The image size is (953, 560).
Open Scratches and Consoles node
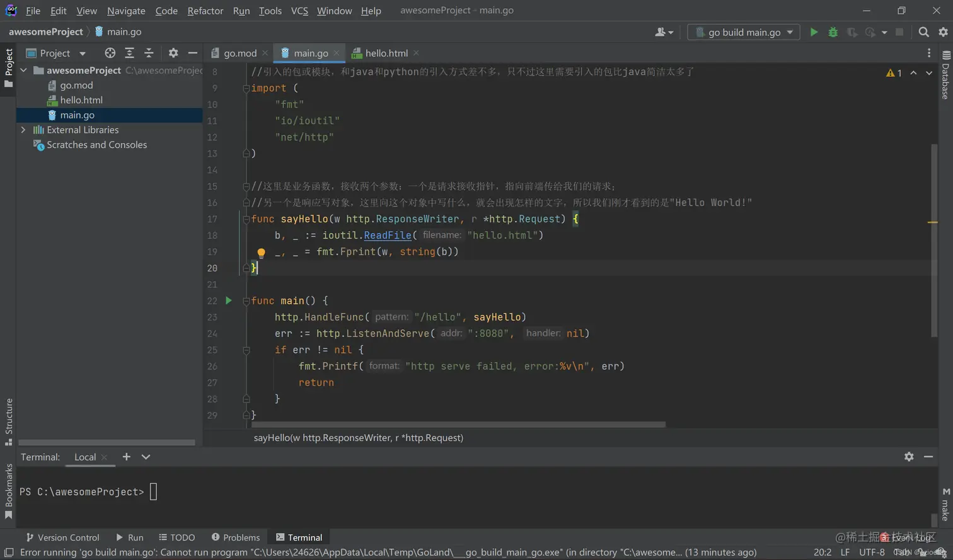(96, 145)
